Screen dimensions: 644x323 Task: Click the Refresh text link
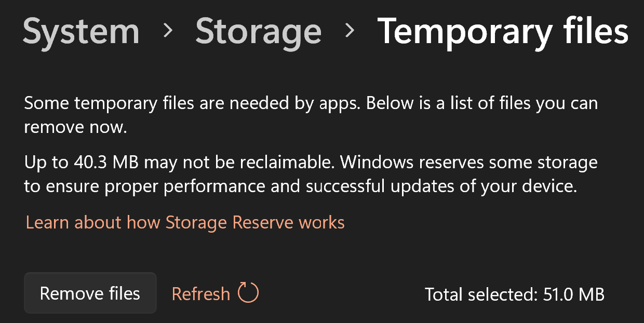(x=200, y=294)
